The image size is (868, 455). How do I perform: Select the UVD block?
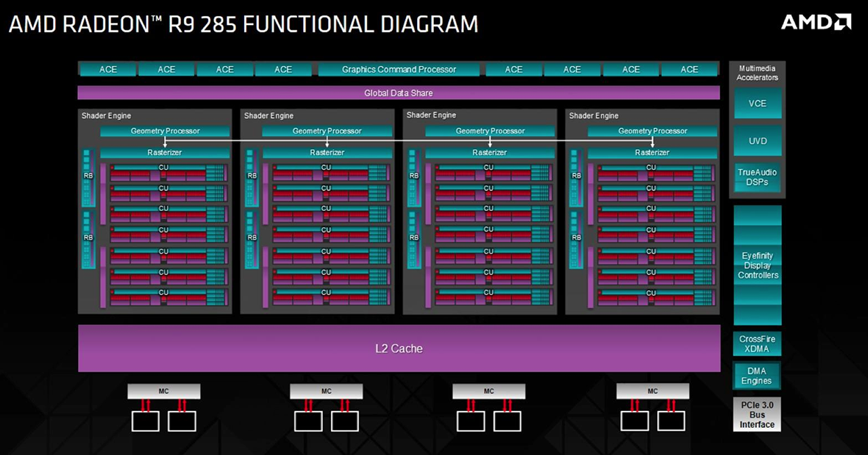click(x=757, y=141)
